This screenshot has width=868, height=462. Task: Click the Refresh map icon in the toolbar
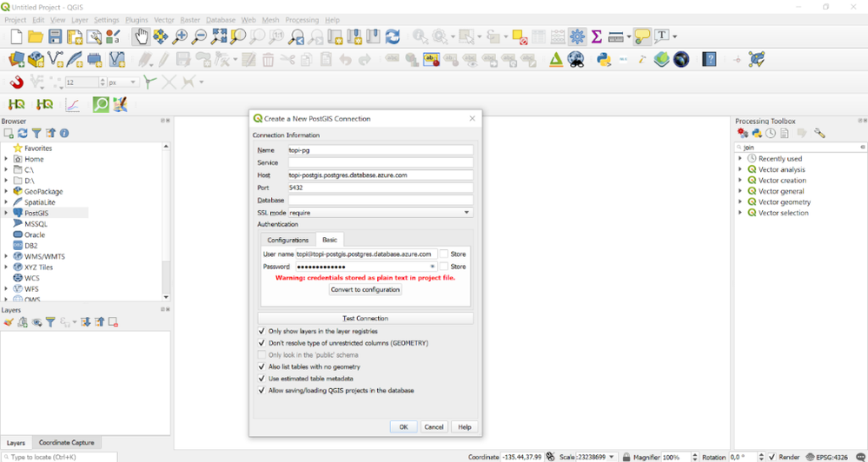tap(393, 37)
